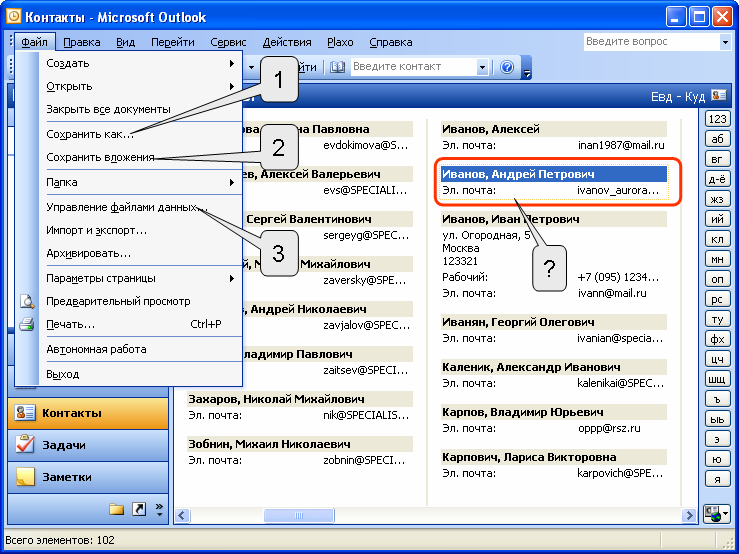Expand the Параметры страницы submenu
Screen dimensions: 739x554
pos(231,278)
